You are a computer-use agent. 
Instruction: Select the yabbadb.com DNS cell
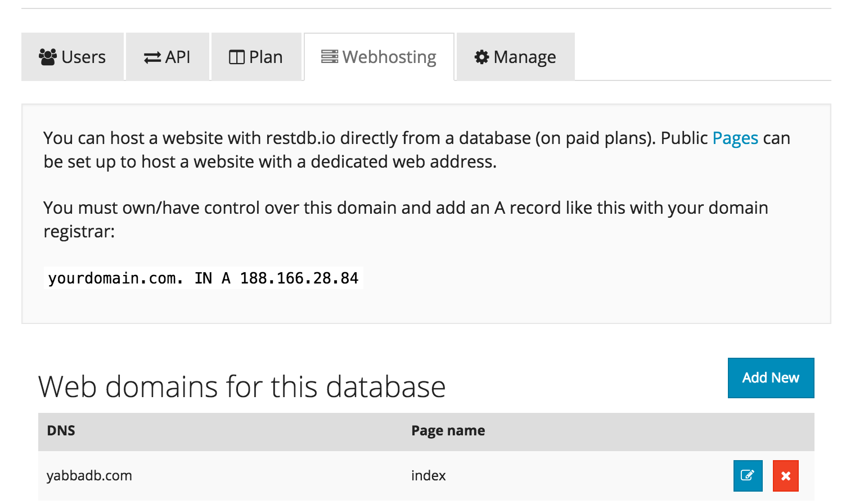89,476
